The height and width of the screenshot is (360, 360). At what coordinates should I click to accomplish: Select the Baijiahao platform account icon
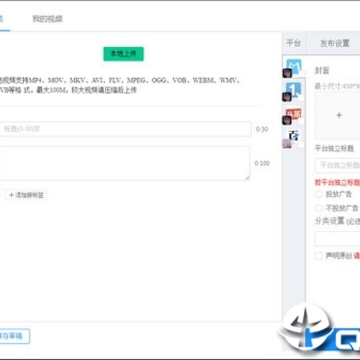click(x=294, y=135)
